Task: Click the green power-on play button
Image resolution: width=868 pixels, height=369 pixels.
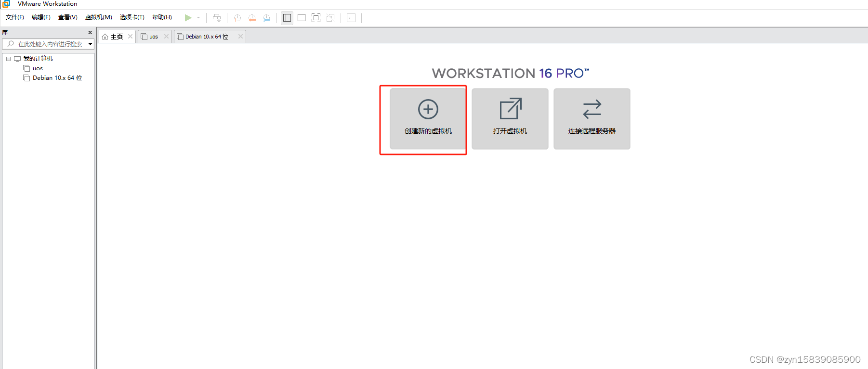Action: click(188, 18)
